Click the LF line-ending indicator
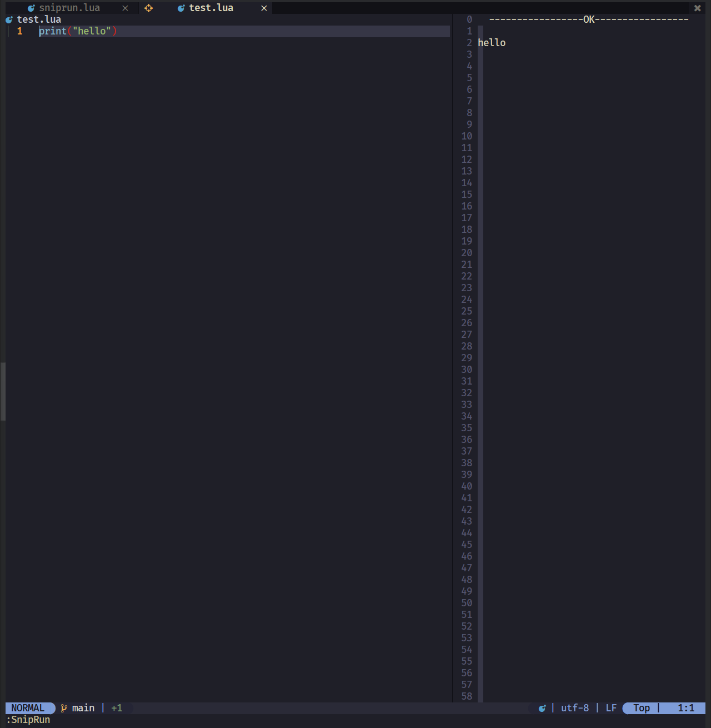Screen dimensions: 711x728 [611, 707]
